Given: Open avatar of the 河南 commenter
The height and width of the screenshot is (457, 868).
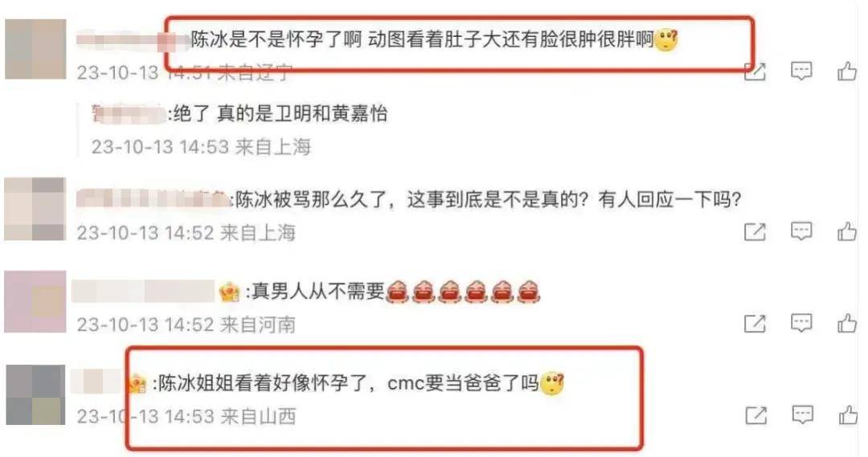Looking at the screenshot, I should click(35, 301).
